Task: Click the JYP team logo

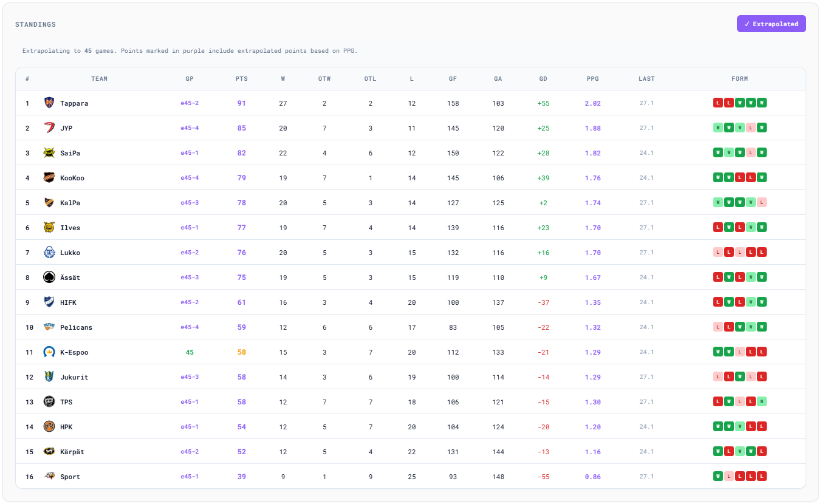Action: pos(49,128)
